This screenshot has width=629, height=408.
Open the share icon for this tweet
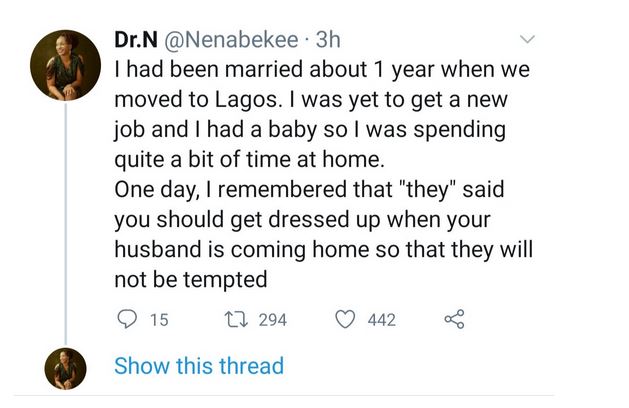453,320
